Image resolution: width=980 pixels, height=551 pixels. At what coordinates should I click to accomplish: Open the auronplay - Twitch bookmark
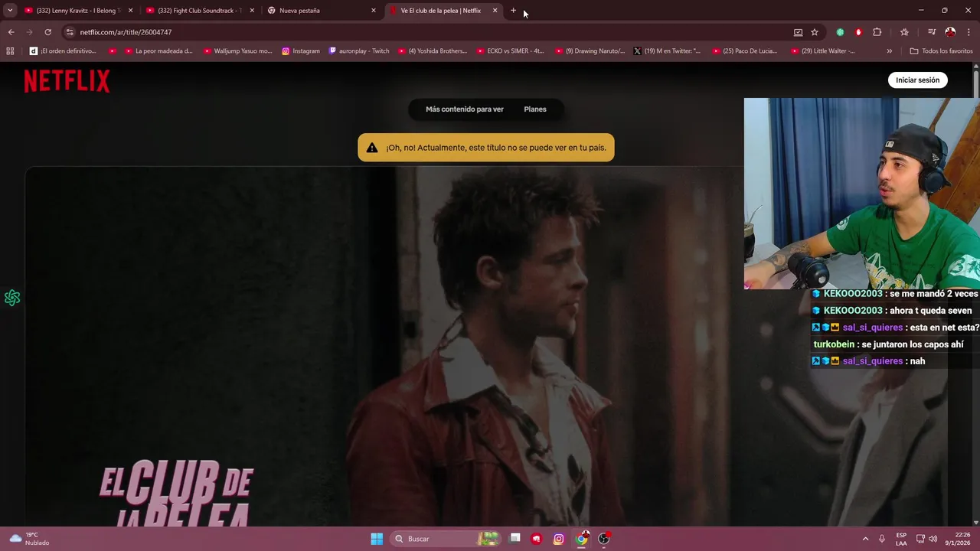(x=359, y=51)
